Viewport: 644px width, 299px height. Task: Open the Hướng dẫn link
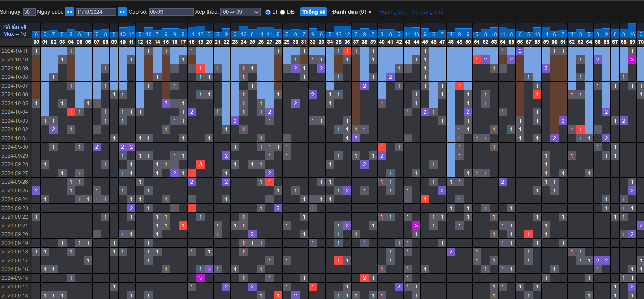pyautogui.click(x=393, y=12)
